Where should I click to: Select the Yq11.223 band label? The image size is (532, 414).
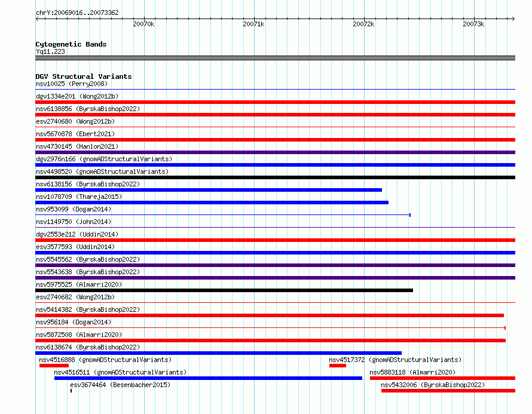pos(50,51)
